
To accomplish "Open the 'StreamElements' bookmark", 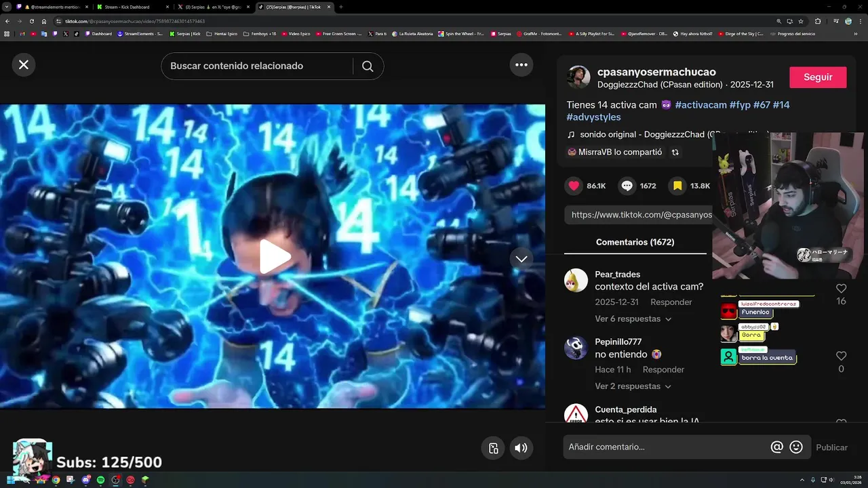I will tap(140, 34).
